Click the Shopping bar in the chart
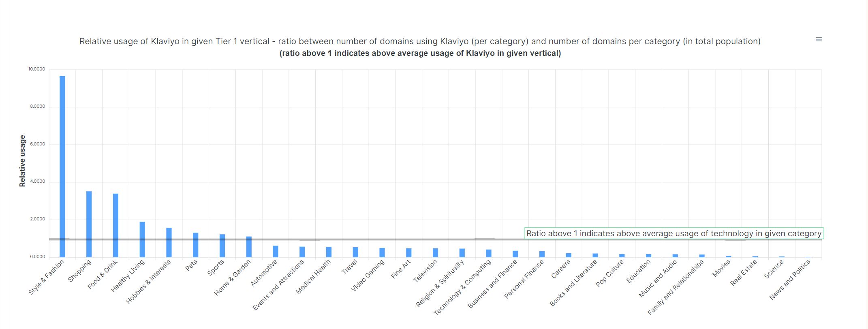Viewport: 868px width, 329px height. (89, 224)
